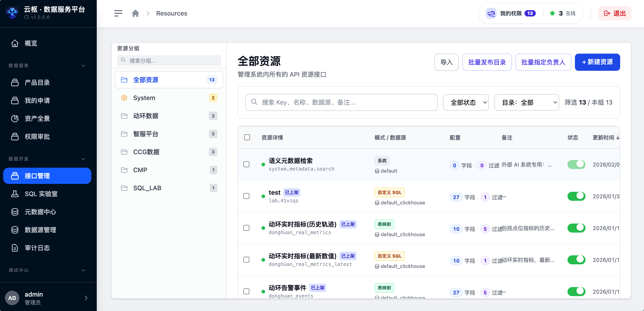Click the CMP folder icon
This screenshot has width=644, height=311.
tap(124, 170)
